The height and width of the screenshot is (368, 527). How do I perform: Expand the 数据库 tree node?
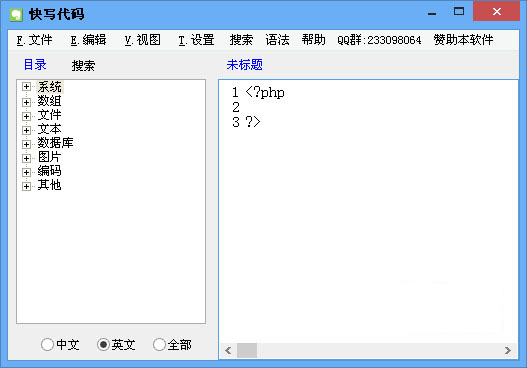pos(26,144)
